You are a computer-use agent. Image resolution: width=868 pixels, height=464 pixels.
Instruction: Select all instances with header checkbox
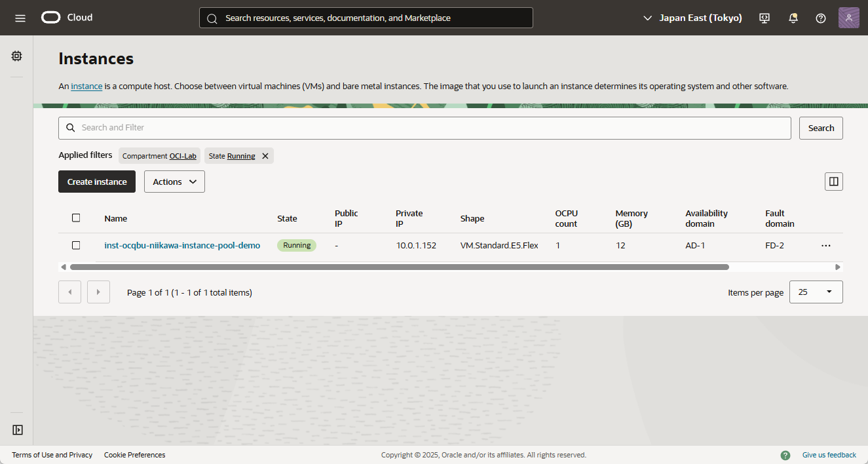click(x=76, y=218)
